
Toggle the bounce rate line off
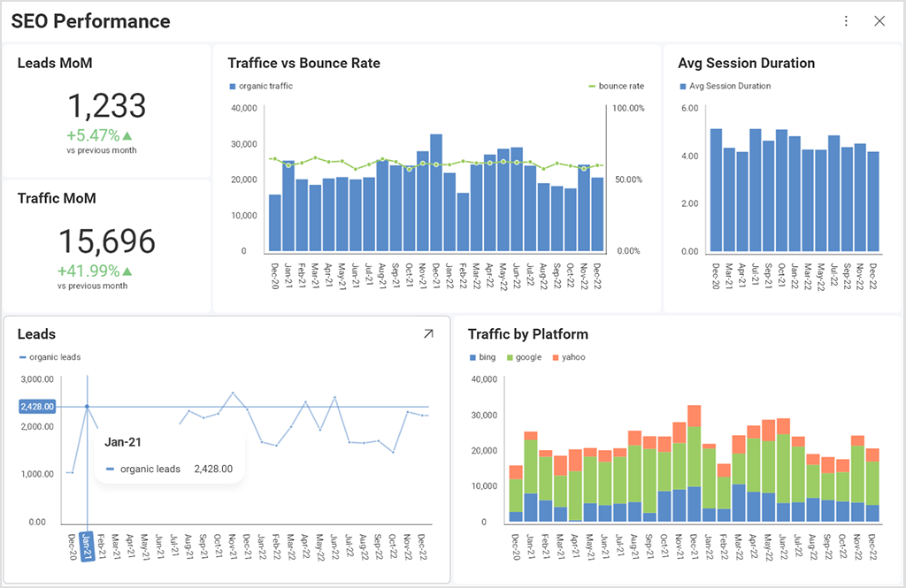click(x=609, y=85)
